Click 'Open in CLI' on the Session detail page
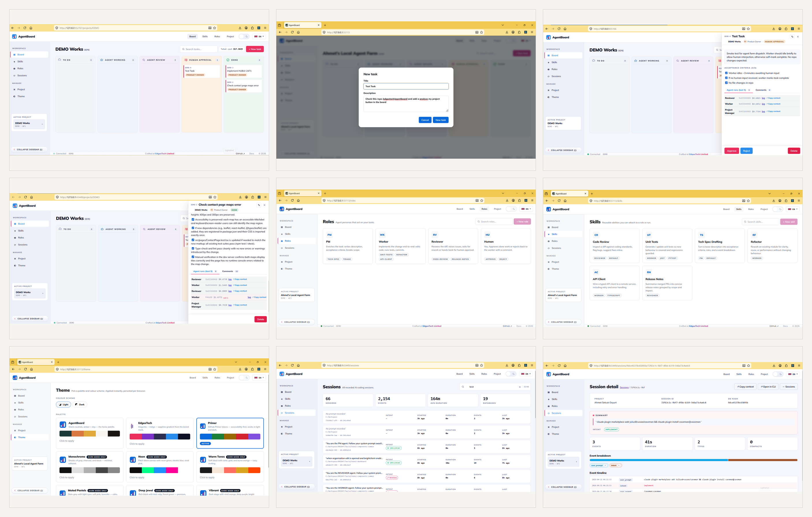The image size is (812, 517). tap(768, 387)
